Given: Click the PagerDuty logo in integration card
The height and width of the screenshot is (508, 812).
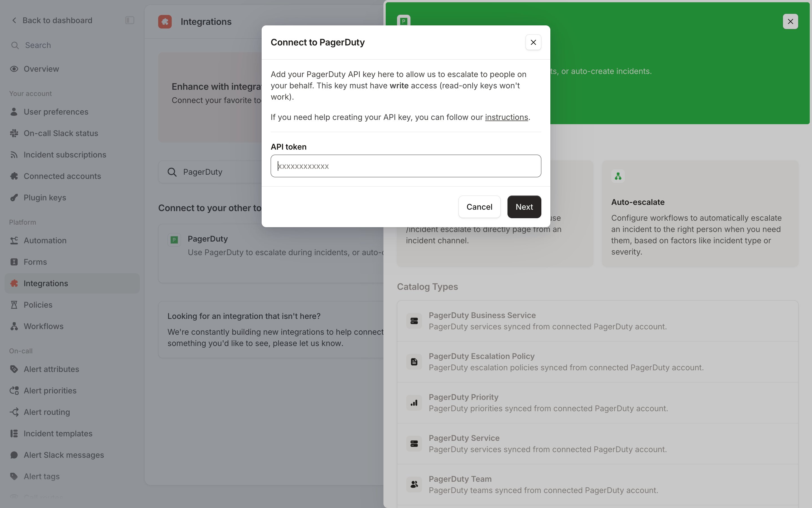Looking at the screenshot, I should tap(174, 240).
